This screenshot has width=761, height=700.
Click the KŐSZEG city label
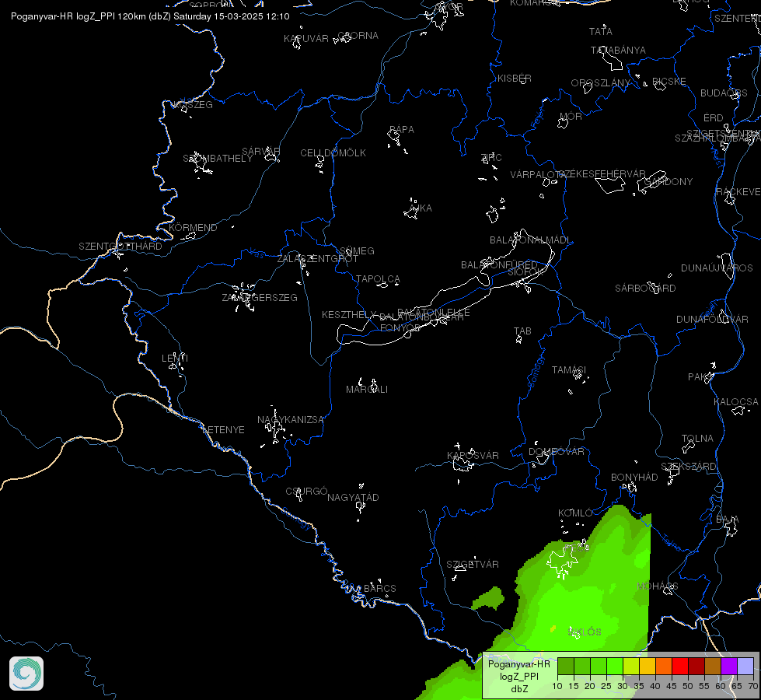click(x=193, y=105)
